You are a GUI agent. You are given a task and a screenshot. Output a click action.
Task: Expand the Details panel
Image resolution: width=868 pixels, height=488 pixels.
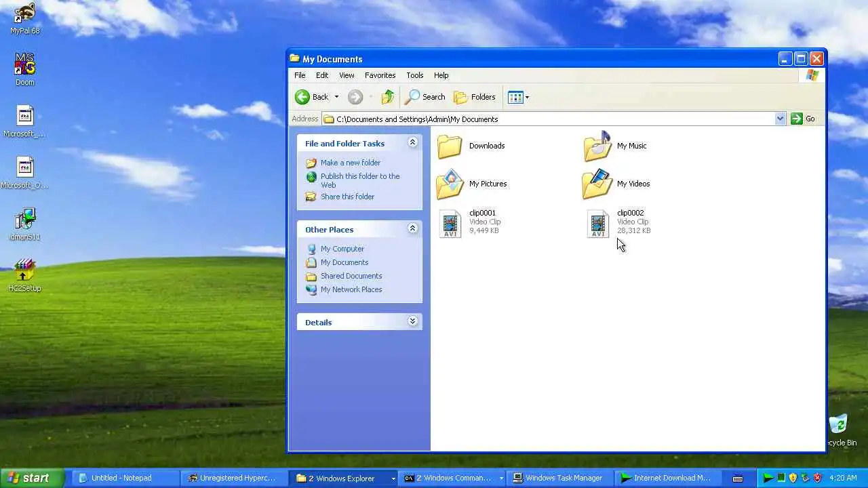pos(412,321)
